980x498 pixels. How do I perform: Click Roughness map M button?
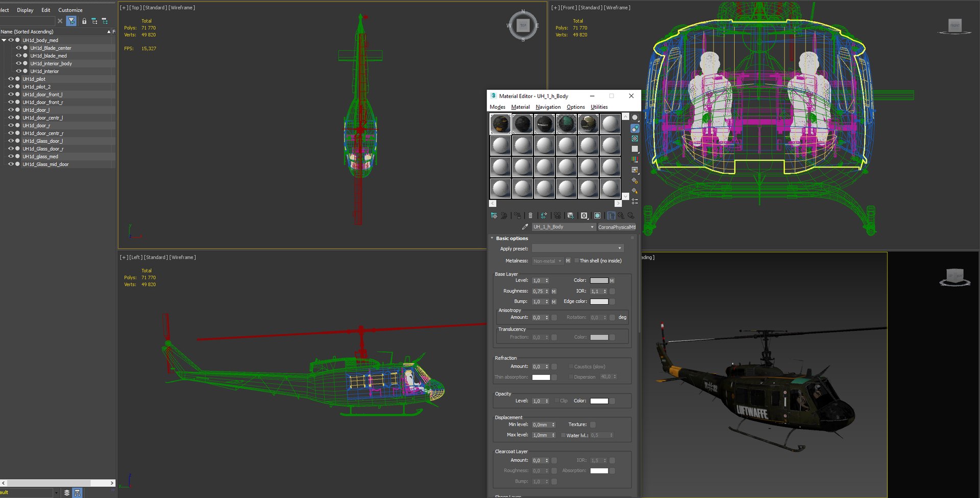(x=554, y=291)
